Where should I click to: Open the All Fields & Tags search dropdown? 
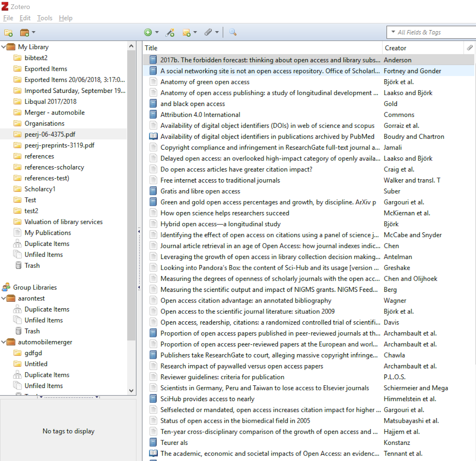[393, 32]
